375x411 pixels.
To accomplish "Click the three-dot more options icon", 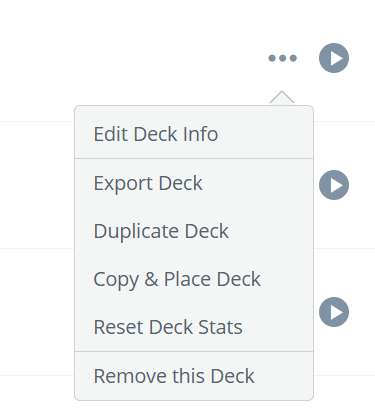I will click(282, 58).
